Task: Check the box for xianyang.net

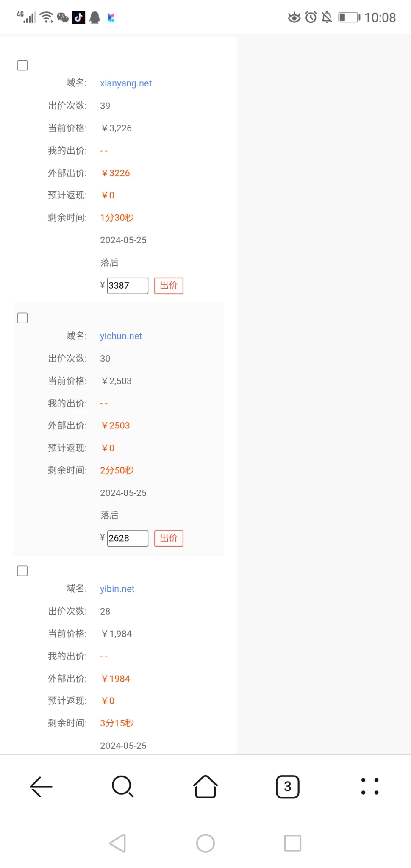Action: [x=22, y=65]
